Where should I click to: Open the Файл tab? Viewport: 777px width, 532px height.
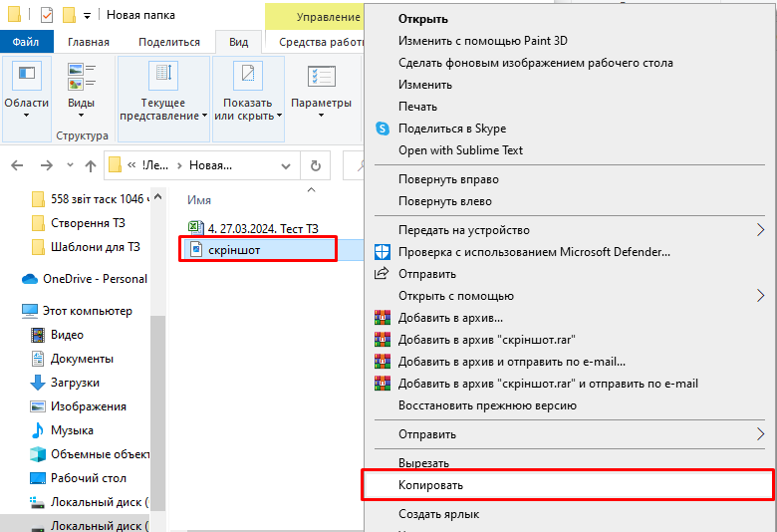pyautogui.click(x=27, y=42)
